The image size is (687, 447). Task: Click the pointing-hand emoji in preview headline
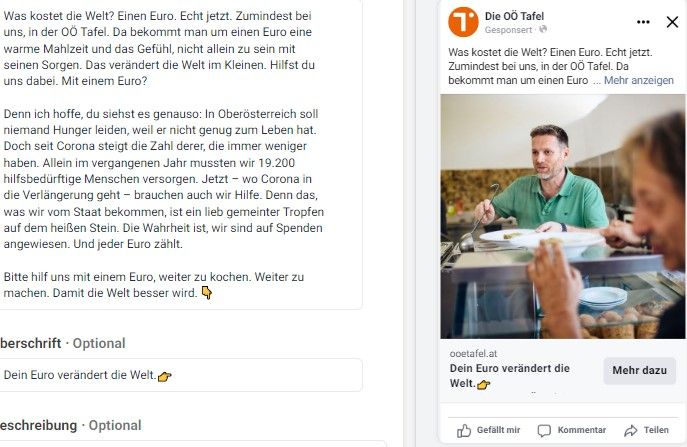[x=484, y=384]
